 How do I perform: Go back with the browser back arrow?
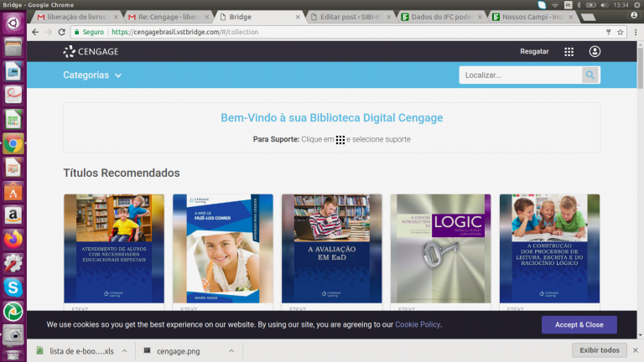[35, 32]
